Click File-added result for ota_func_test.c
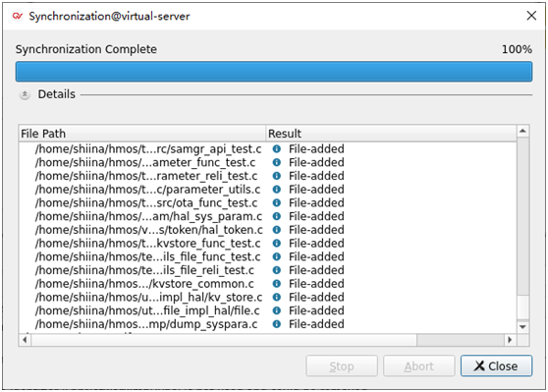The image size is (548, 392). coord(316,202)
